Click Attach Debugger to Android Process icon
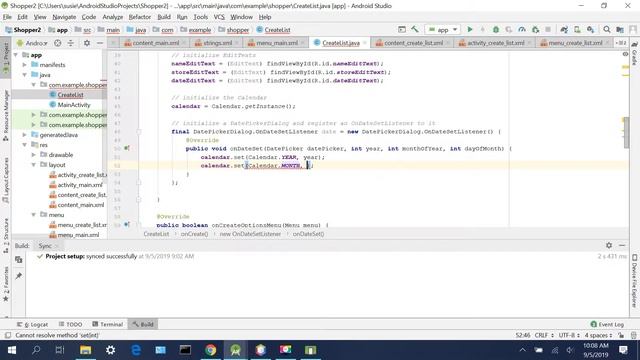Image resolution: width=640 pixels, height=360 pixels. point(535,29)
